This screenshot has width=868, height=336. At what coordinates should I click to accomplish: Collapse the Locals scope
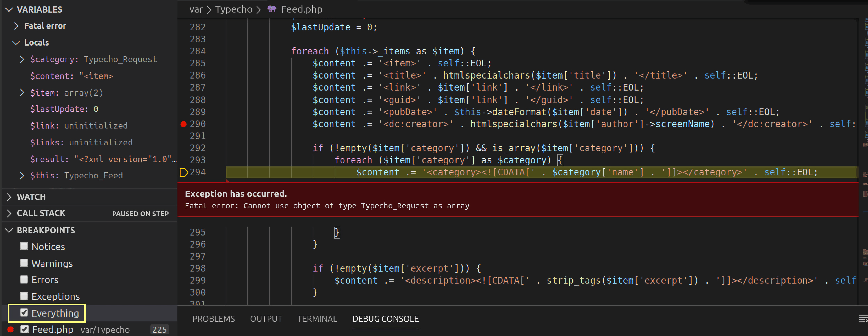click(x=16, y=42)
